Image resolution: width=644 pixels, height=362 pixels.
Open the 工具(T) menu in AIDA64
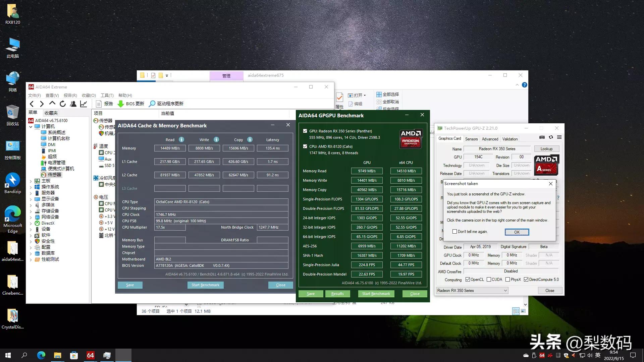tap(107, 95)
